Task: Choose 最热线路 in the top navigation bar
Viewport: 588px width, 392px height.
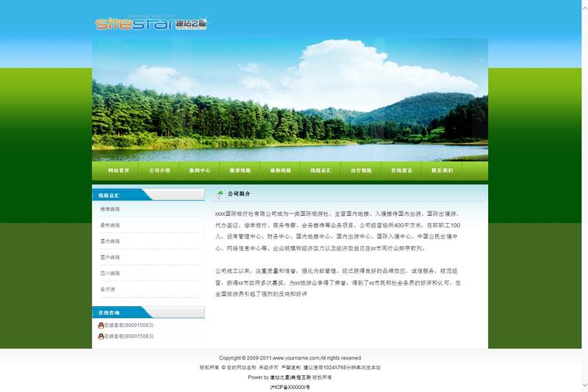Action: pos(281,170)
